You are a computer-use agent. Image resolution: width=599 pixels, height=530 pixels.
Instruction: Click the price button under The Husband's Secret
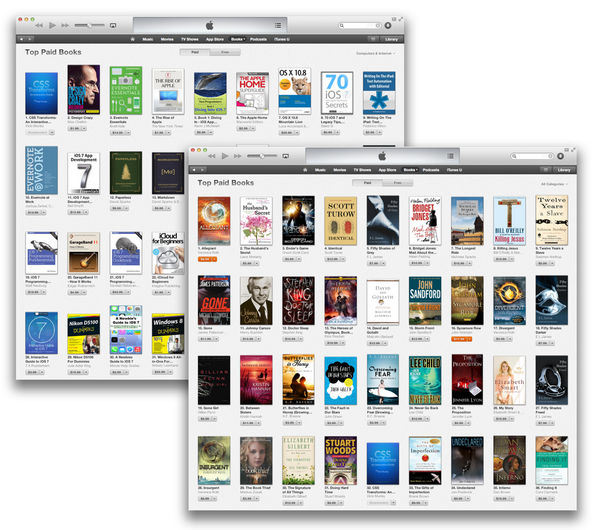[x=248, y=263]
